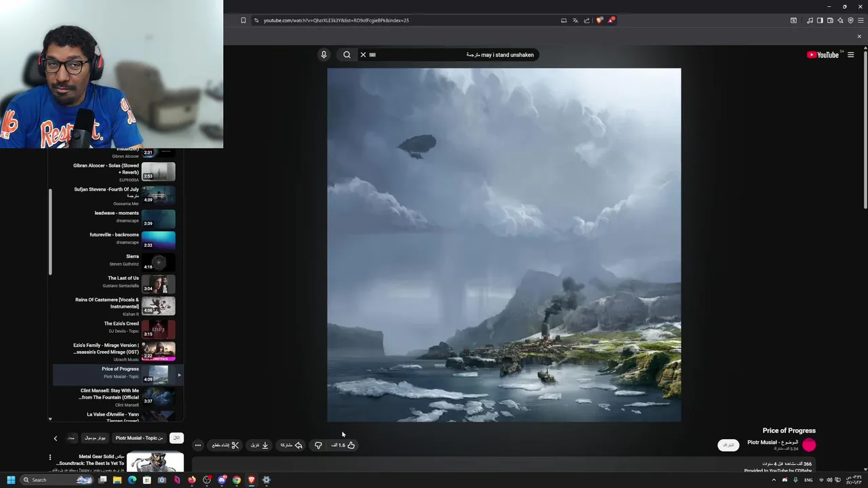Open Brave Shields lion icon
This screenshot has height=488, width=868.
click(x=599, y=20)
